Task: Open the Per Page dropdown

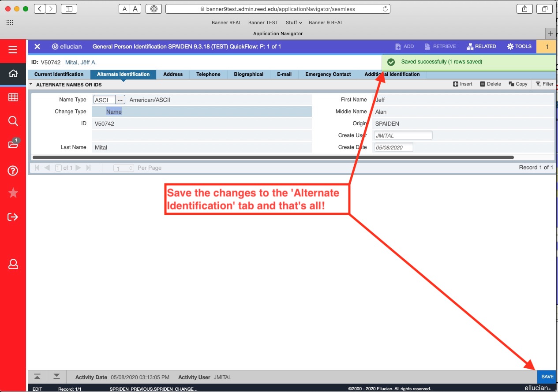Action: point(124,168)
